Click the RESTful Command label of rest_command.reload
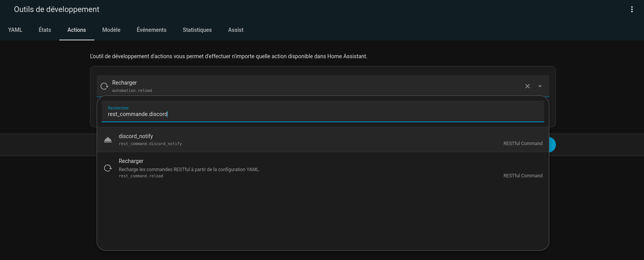Screen dimensions: 644x260 pyautogui.click(x=523, y=176)
